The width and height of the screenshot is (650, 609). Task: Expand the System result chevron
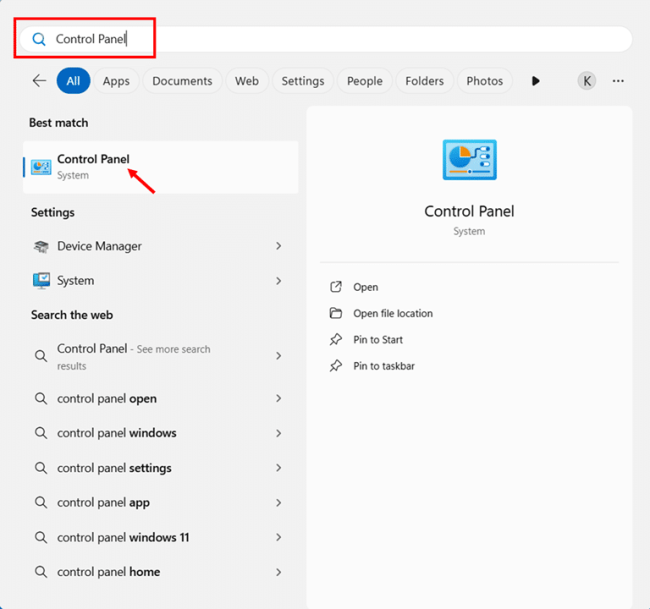coord(279,281)
